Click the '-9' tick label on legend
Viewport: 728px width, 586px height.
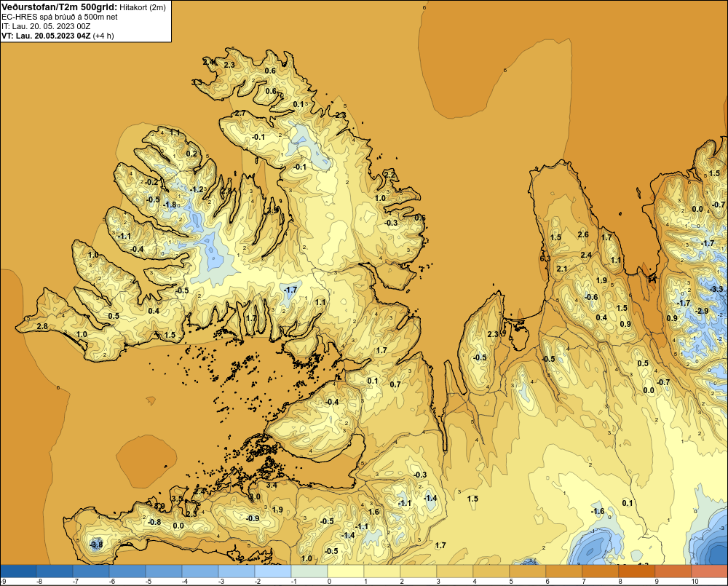3,582
